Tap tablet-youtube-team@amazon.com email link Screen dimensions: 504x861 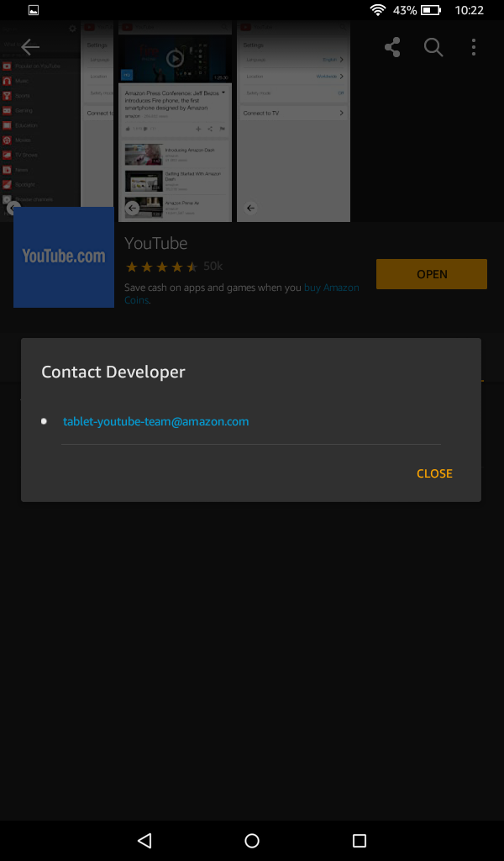click(155, 422)
